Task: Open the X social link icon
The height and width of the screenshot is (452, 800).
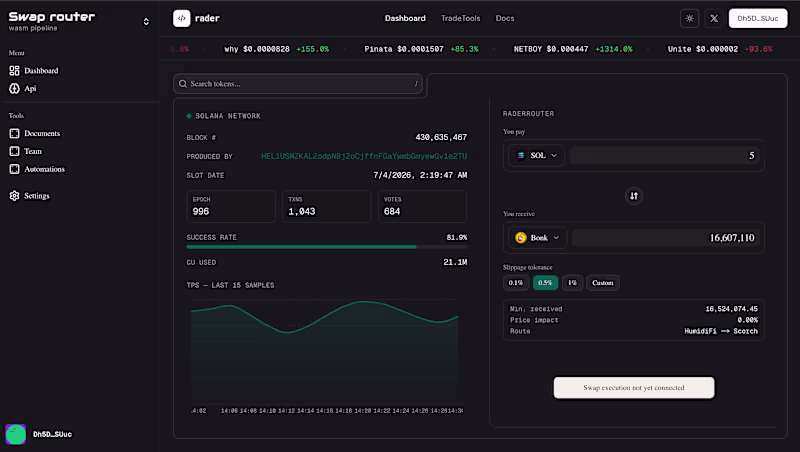Action: 714,18
